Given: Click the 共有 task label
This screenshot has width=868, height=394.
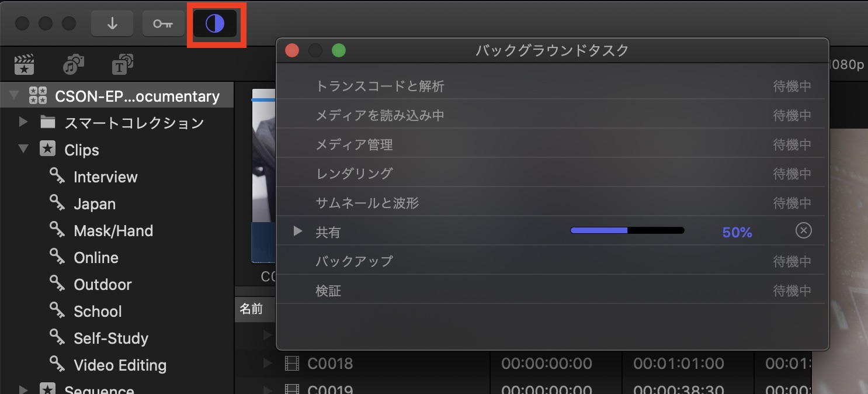Looking at the screenshot, I should [x=328, y=232].
